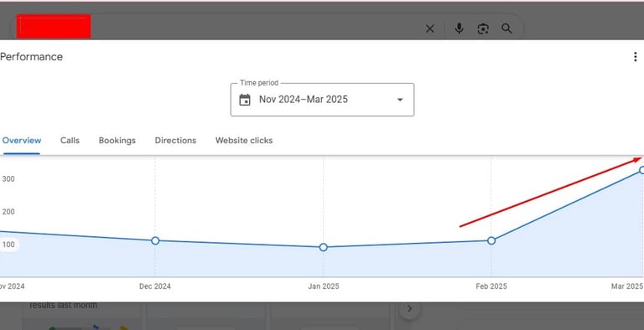Click the next arrow chevron below the panel
This screenshot has height=330, width=644.
tap(409, 309)
